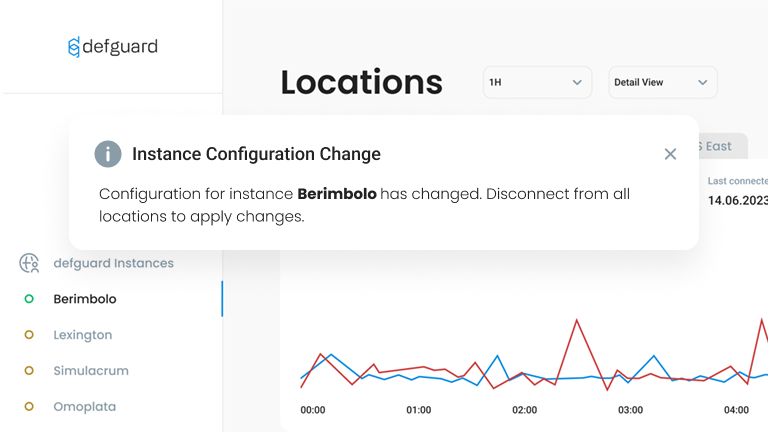Click the status circle next to Omoplata
Image resolution: width=768 pixels, height=432 pixels.
[x=29, y=407]
